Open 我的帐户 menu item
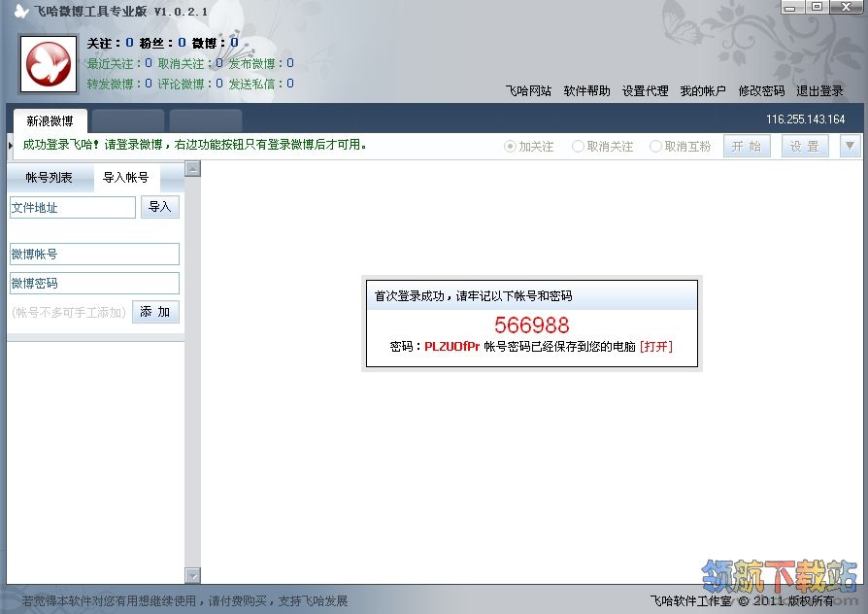Image resolution: width=868 pixels, height=614 pixels. point(703,91)
